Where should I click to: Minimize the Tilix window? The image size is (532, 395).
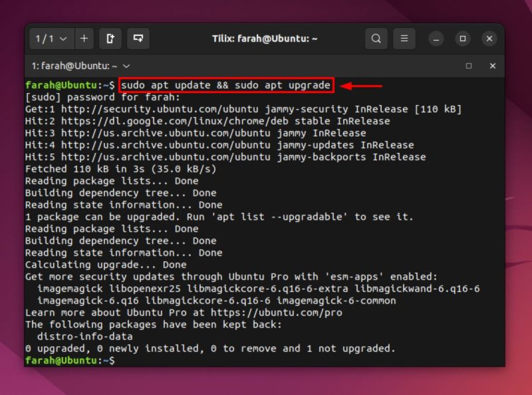[x=436, y=39]
